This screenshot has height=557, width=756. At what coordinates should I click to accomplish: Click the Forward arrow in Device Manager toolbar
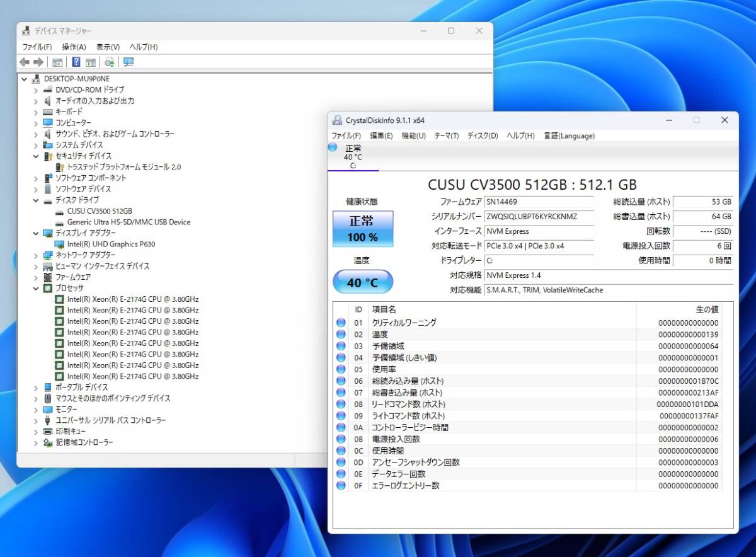pyautogui.click(x=38, y=62)
